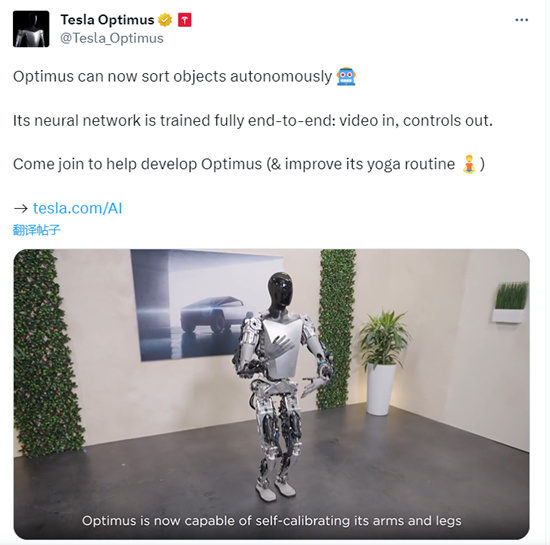This screenshot has width=550, height=545.
Task: Click the robot face emoji
Action: click(346, 76)
